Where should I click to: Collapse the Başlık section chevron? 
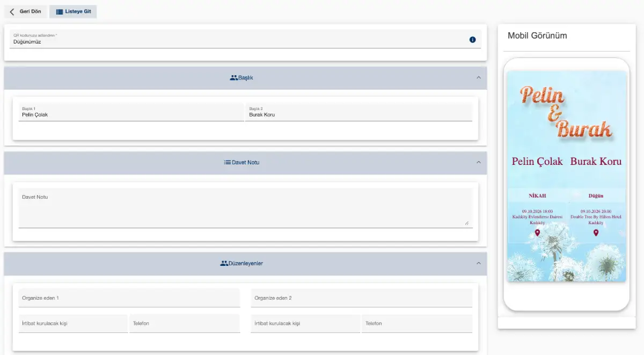tap(479, 78)
